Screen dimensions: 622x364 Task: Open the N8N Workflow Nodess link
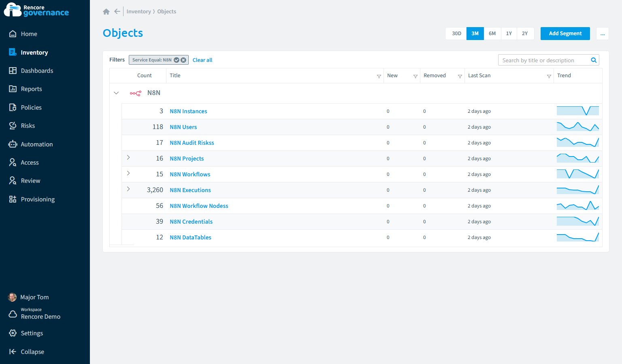tap(199, 206)
